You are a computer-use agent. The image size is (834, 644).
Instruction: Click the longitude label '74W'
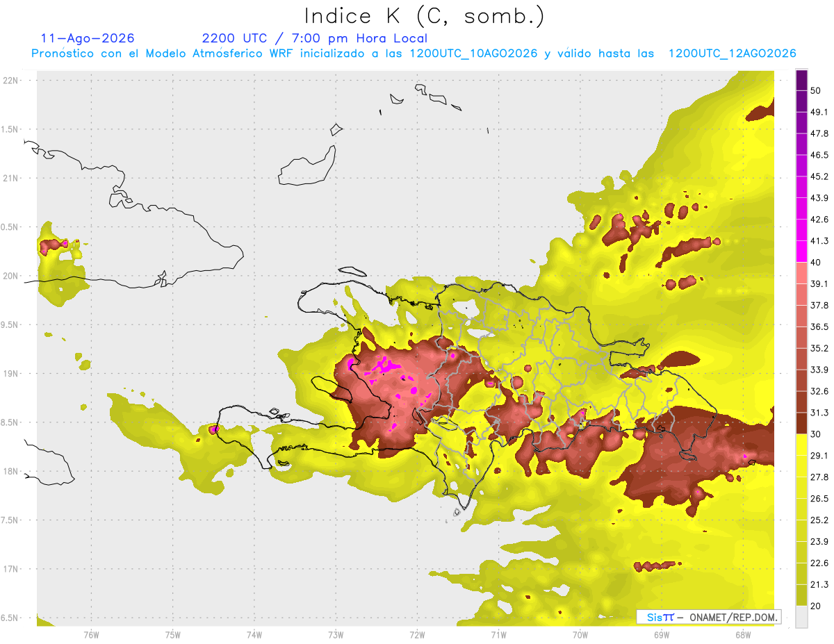(254, 634)
